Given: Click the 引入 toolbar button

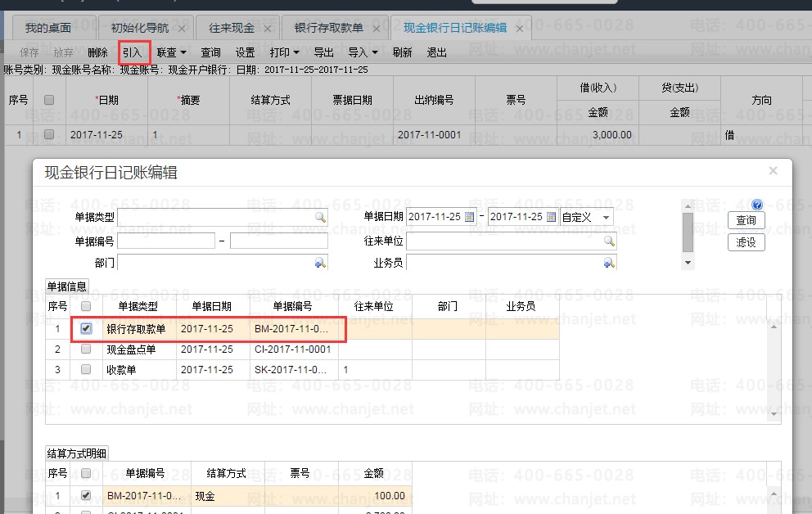Looking at the screenshot, I should pyautogui.click(x=132, y=52).
